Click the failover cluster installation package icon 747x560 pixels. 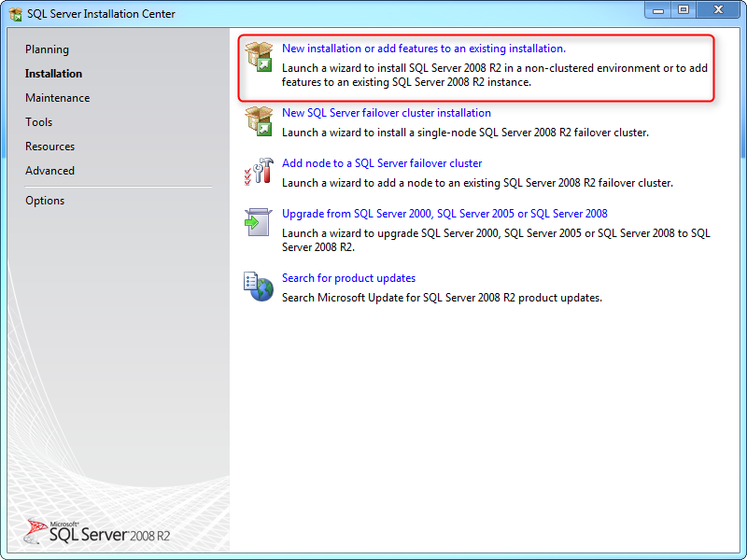(259, 121)
